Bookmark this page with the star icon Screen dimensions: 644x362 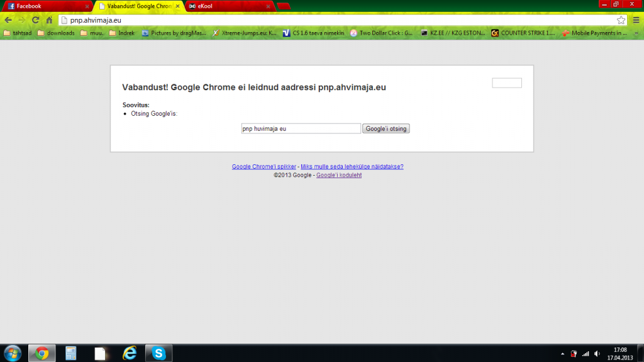[621, 20]
